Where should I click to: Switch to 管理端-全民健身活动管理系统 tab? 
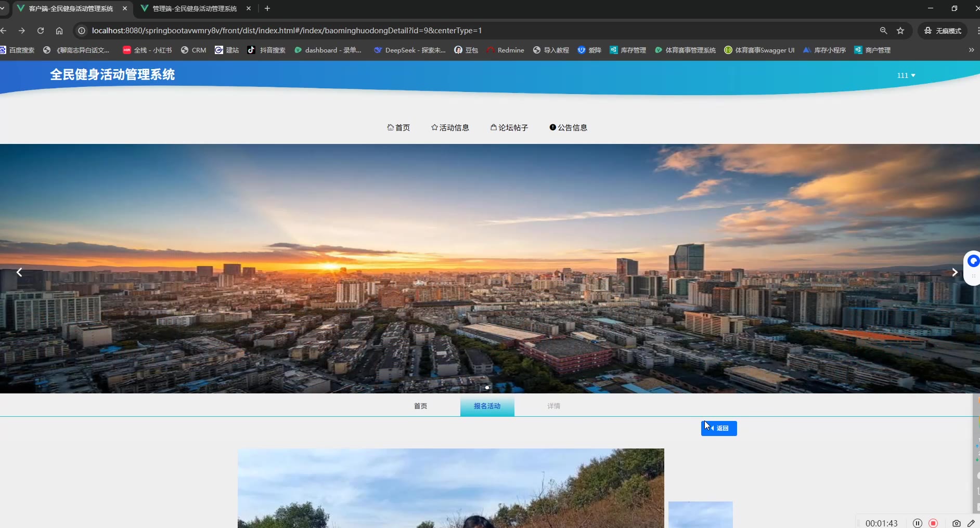pyautogui.click(x=196, y=8)
